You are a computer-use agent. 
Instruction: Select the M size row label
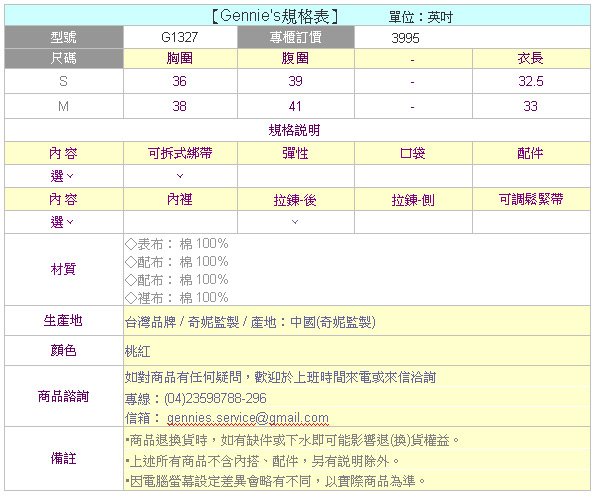pyautogui.click(x=63, y=106)
